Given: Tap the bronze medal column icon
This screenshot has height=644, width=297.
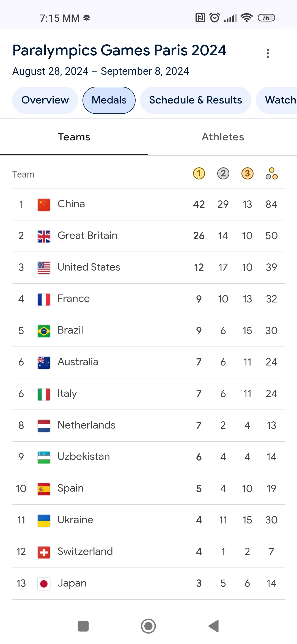Looking at the screenshot, I should (247, 174).
